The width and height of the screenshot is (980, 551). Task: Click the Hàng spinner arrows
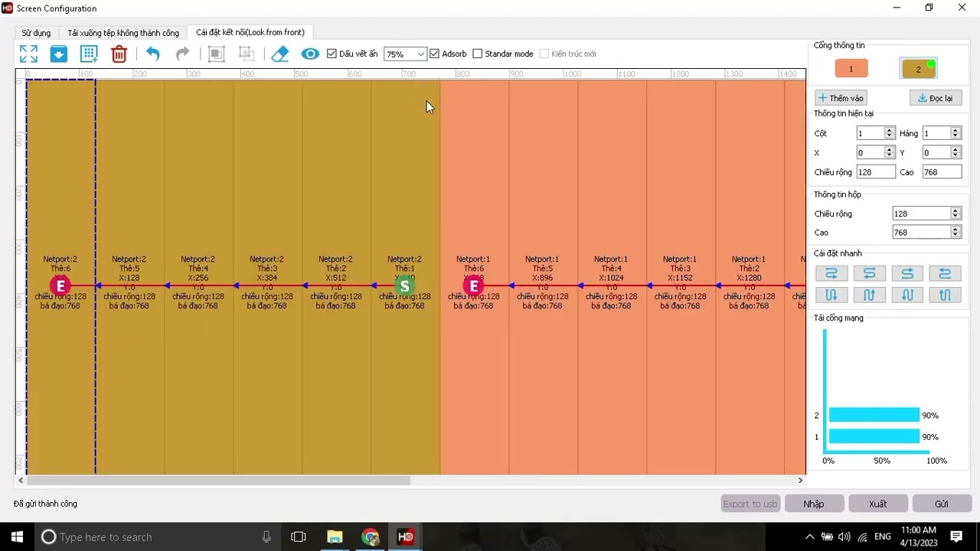click(955, 133)
